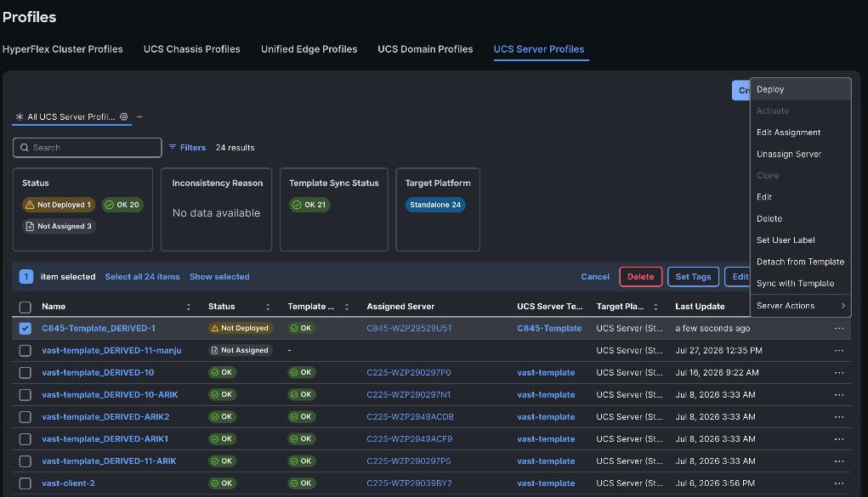
Task: Open the ellipsis menu for vast-template_DERIVED-10
Action: [x=838, y=372]
